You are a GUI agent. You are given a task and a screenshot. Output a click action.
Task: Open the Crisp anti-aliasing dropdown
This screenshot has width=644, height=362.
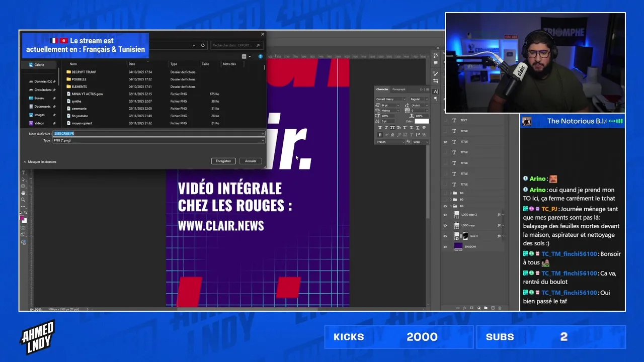427,142
